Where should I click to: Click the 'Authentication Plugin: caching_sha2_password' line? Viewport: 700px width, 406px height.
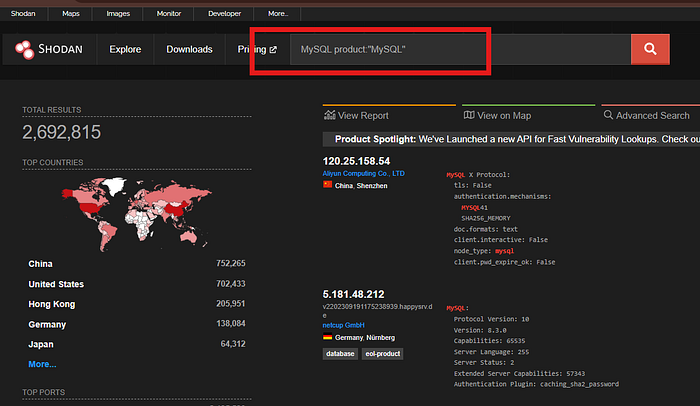536,384
